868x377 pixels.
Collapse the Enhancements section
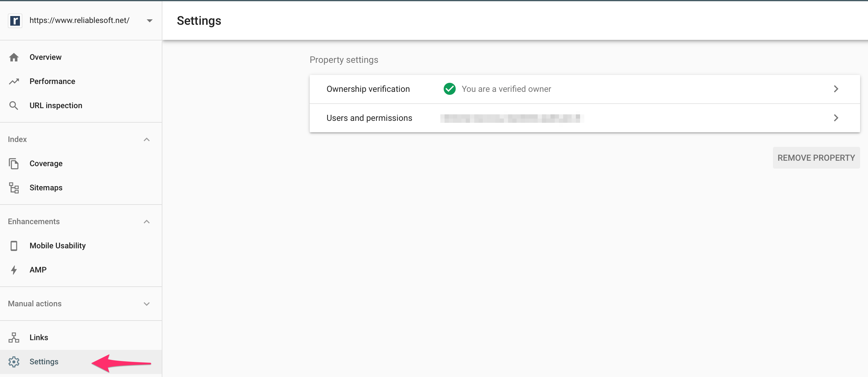click(x=147, y=221)
